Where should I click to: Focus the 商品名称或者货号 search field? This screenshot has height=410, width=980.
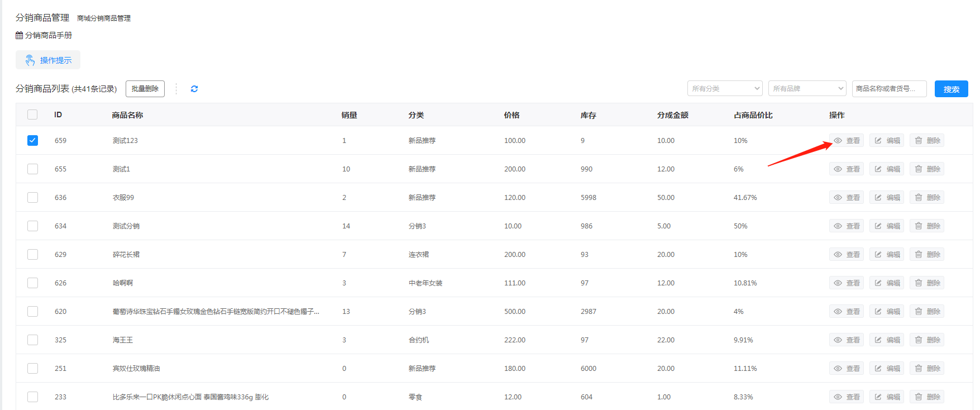(889, 89)
